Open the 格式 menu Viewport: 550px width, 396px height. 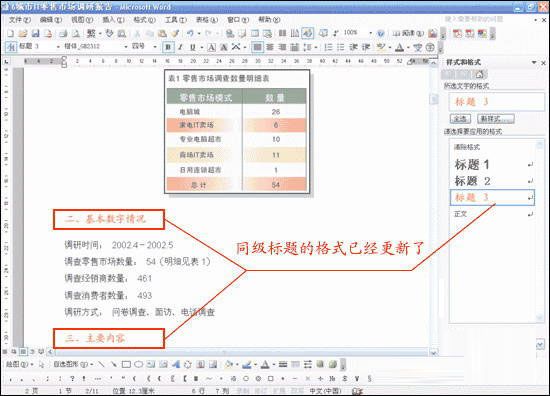pyautogui.click(x=144, y=20)
